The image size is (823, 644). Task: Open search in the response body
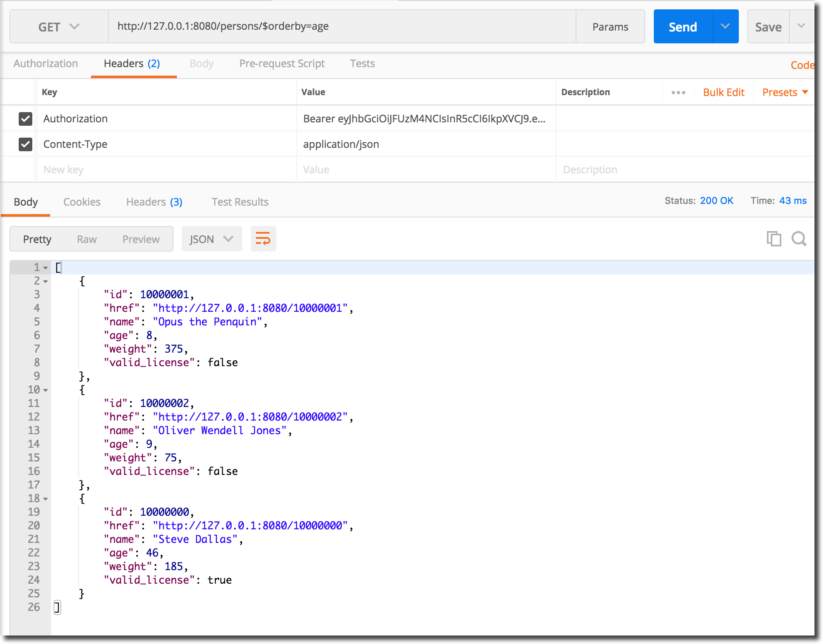click(x=799, y=239)
